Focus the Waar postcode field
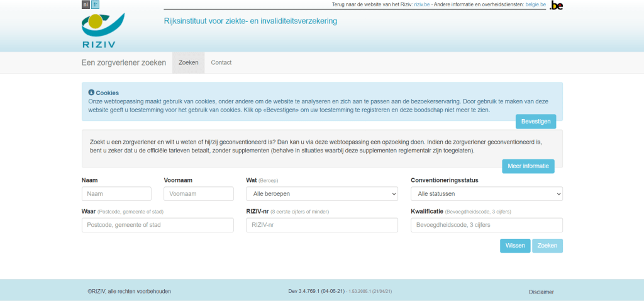 tap(157, 225)
